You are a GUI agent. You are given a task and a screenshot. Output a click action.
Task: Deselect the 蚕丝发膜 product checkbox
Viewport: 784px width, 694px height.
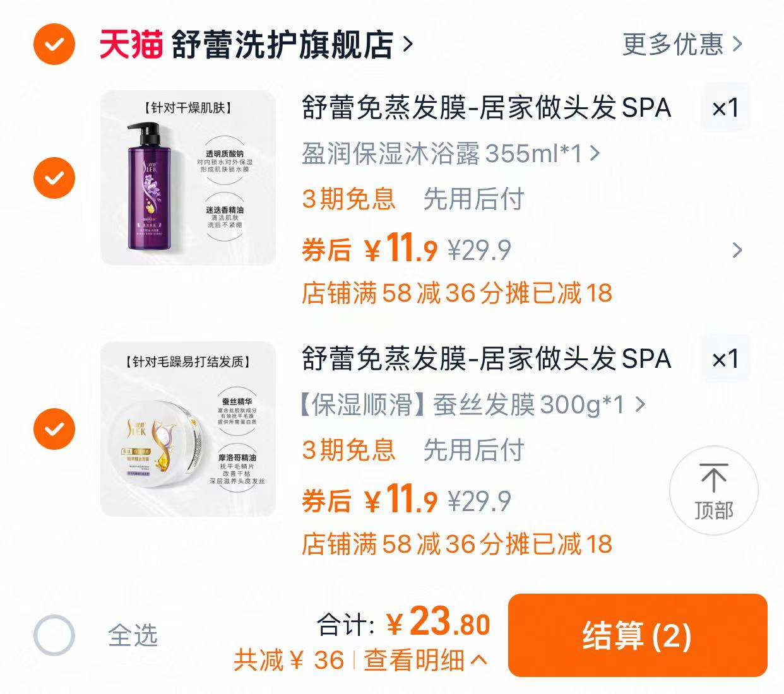[x=54, y=428]
